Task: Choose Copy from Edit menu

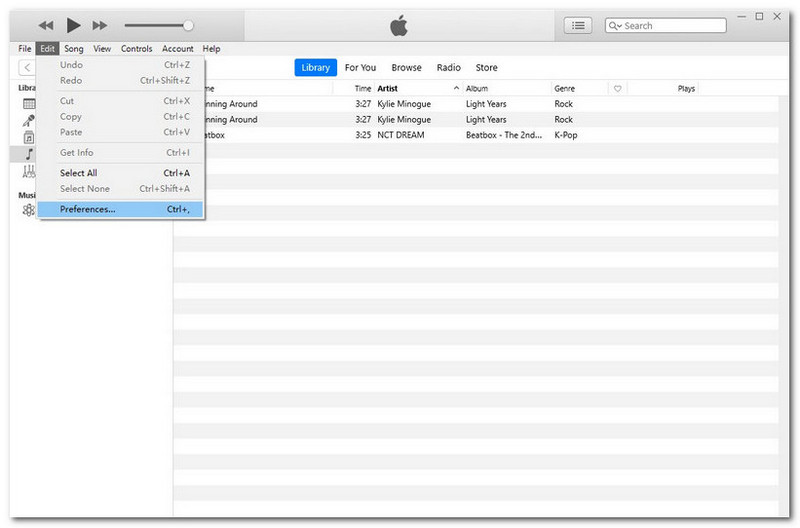Action: pos(121,117)
